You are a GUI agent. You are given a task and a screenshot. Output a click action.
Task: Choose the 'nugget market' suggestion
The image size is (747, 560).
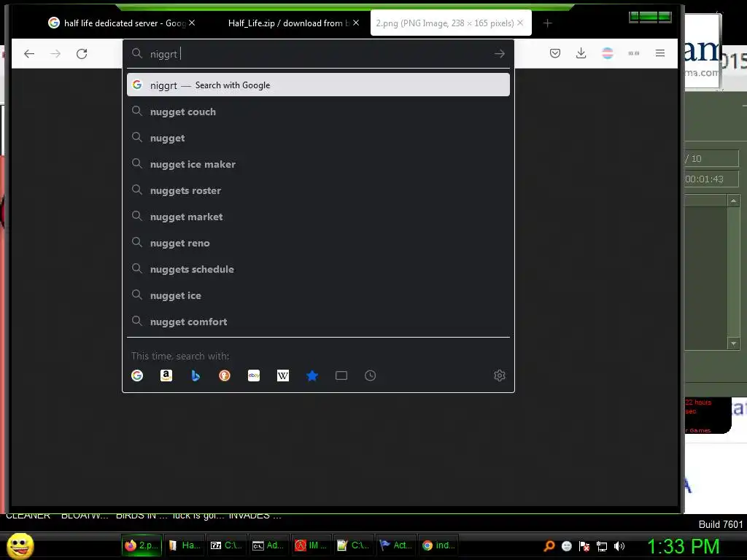pyautogui.click(x=318, y=217)
